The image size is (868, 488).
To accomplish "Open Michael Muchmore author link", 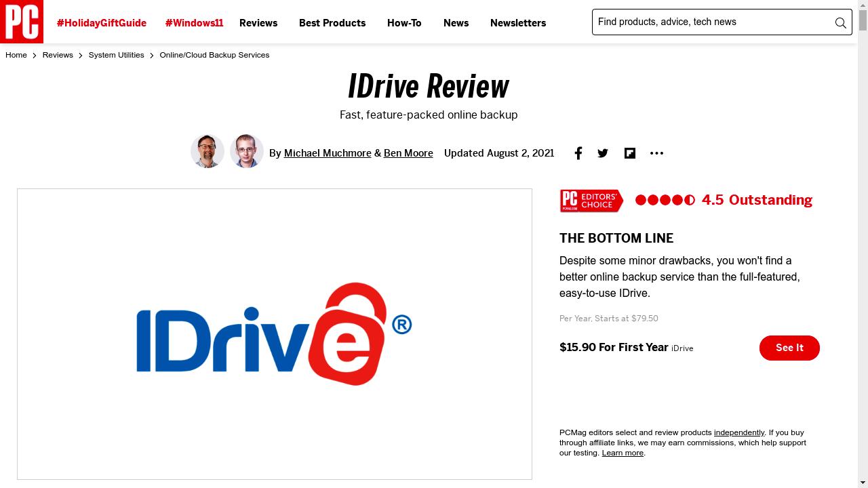I will (328, 153).
